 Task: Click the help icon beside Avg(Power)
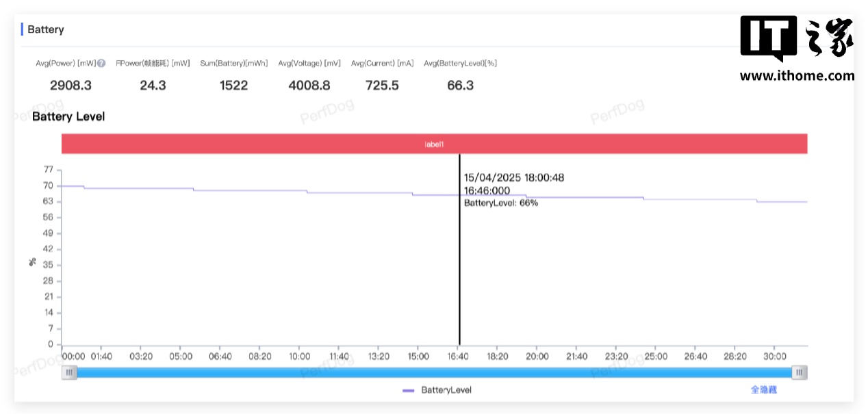(x=101, y=64)
